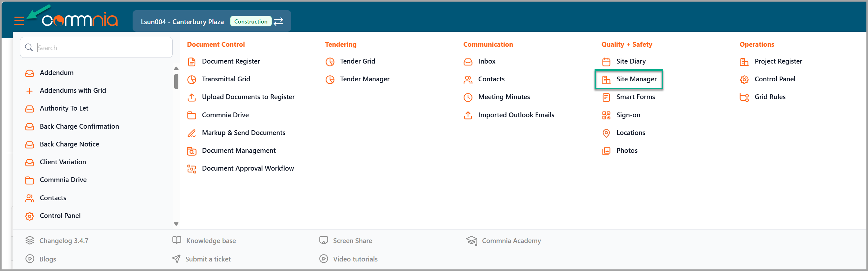Open the hamburger menu icon
This screenshot has width=868, height=271.
pos(19,21)
